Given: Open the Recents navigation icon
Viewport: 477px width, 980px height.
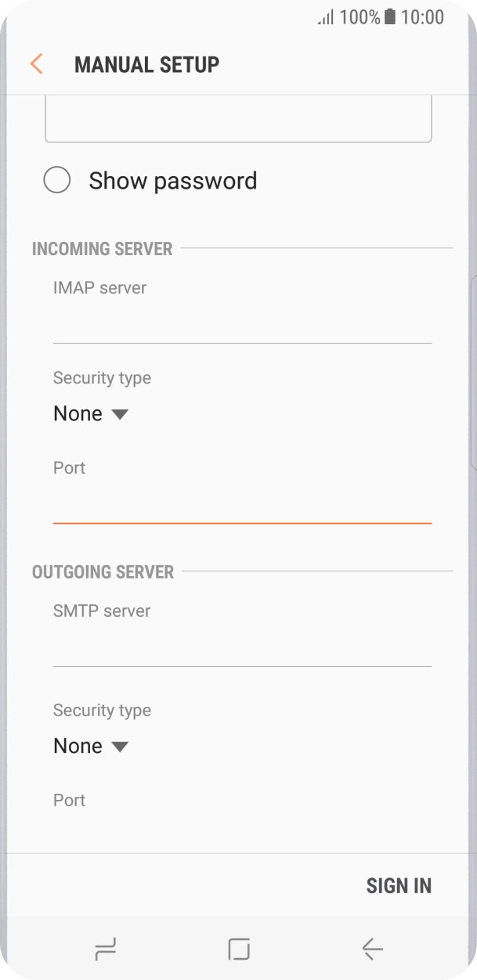Looking at the screenshot, I should tap(106, 948).
